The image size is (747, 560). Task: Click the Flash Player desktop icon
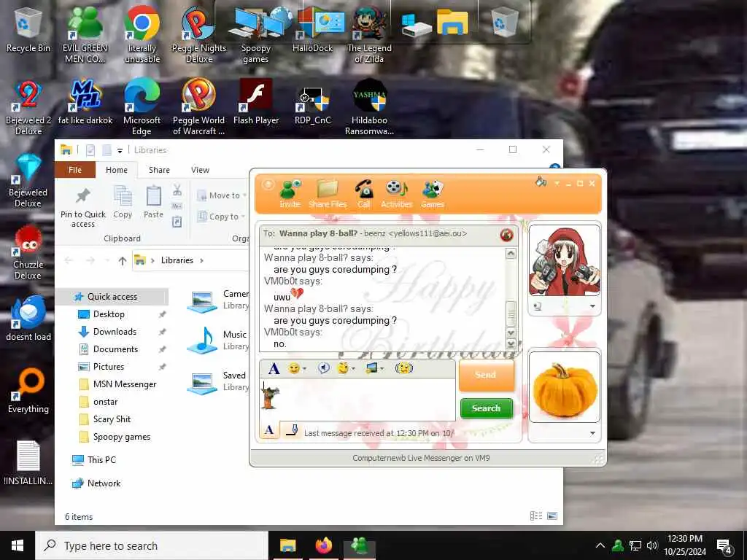[256, 102]
